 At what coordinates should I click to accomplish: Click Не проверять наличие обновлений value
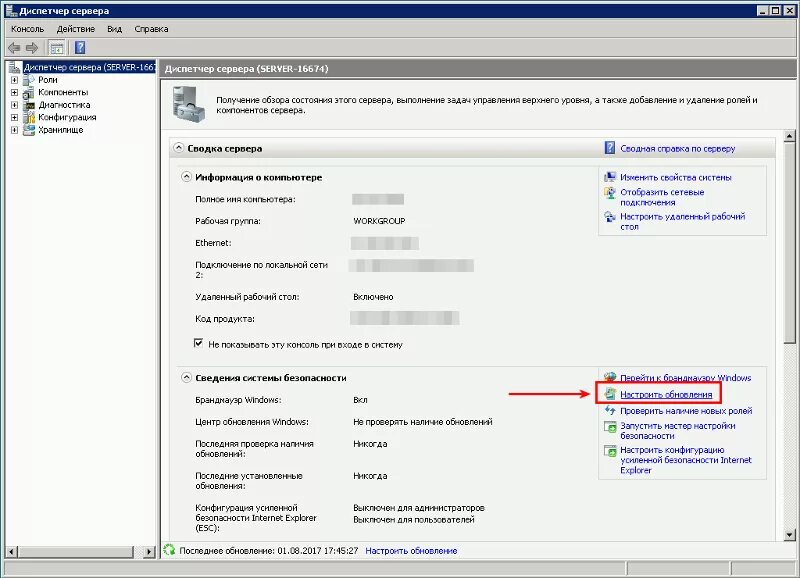[422, 422]
